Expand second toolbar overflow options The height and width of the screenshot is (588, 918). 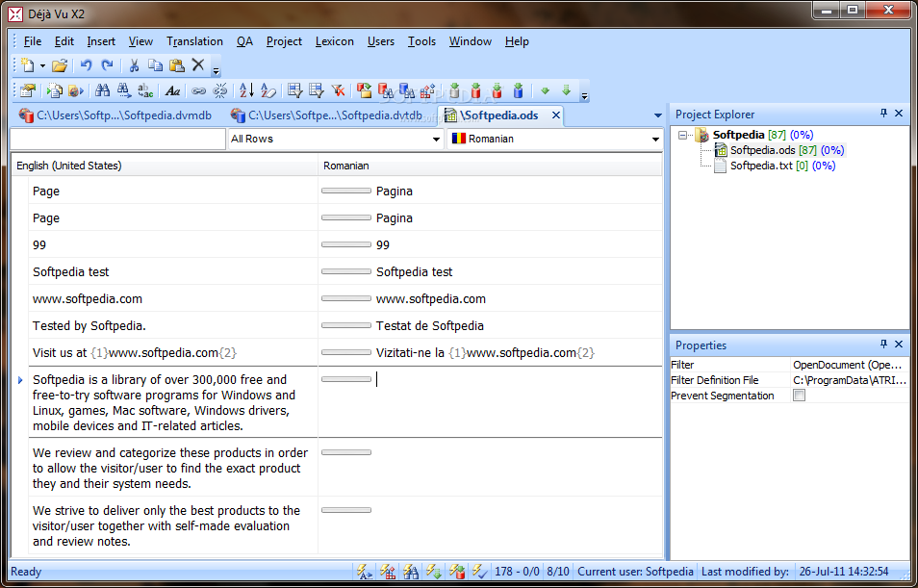click(x=584, y=96)
